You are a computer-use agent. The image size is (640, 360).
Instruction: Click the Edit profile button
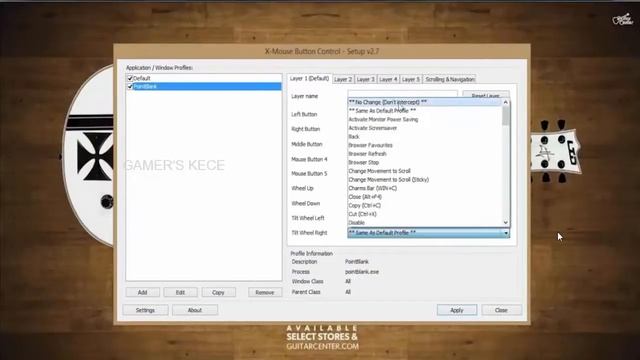pos(180,292)
